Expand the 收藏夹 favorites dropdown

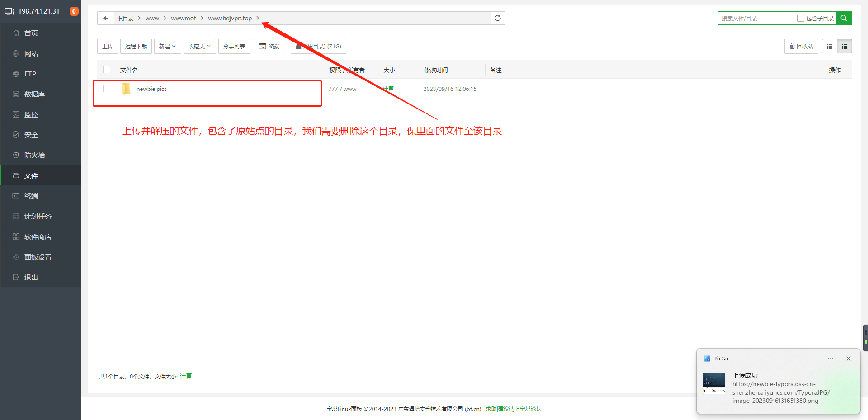click(x=200, y=46)
